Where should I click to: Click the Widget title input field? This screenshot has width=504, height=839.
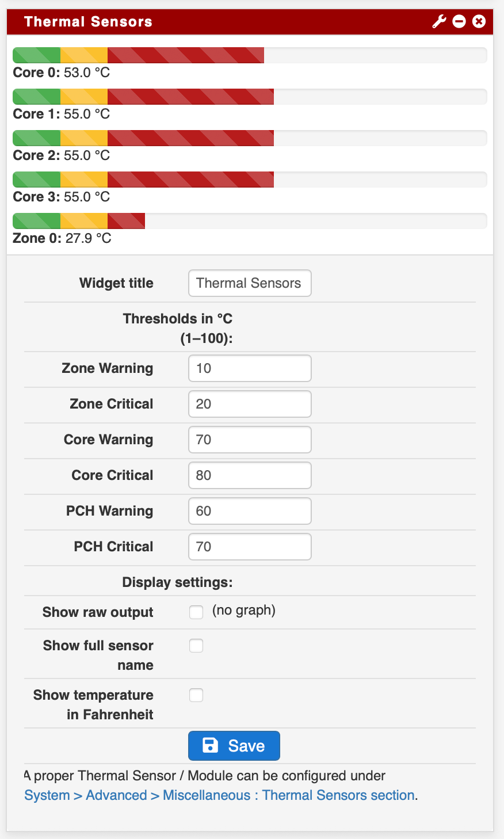tap(250, 283)
